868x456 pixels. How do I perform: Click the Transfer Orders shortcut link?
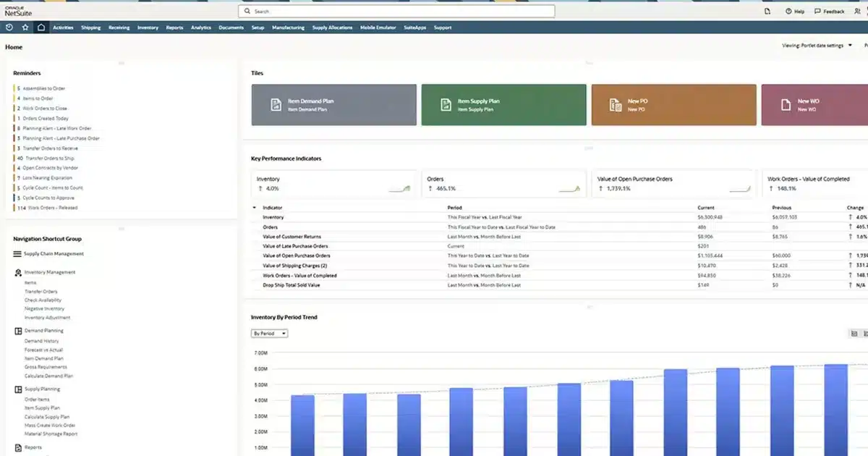click(x=41, y=293)
